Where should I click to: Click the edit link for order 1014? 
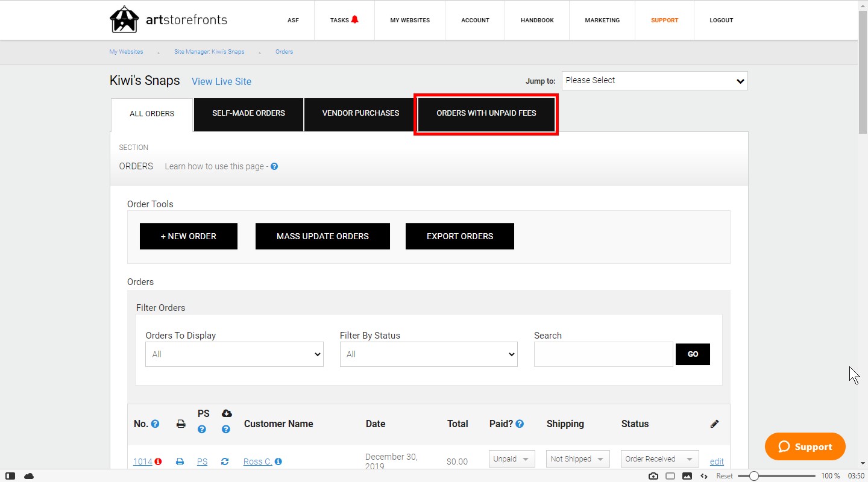(x=717, y=462)
